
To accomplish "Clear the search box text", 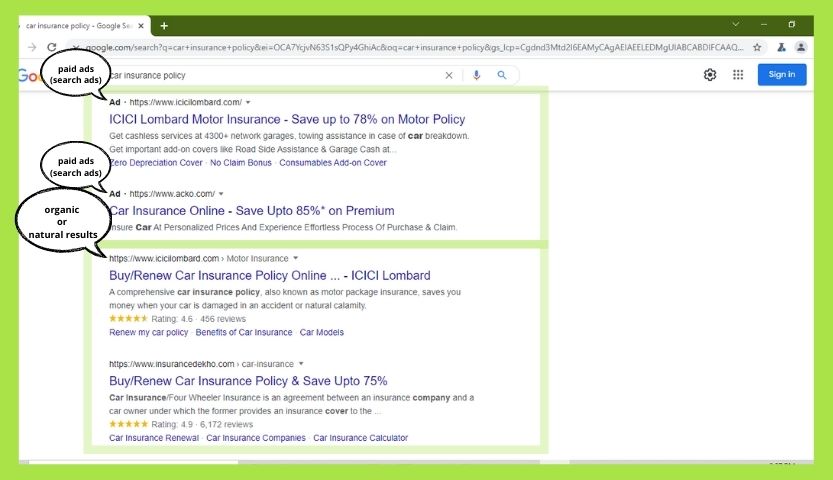I will pos(449,75).
